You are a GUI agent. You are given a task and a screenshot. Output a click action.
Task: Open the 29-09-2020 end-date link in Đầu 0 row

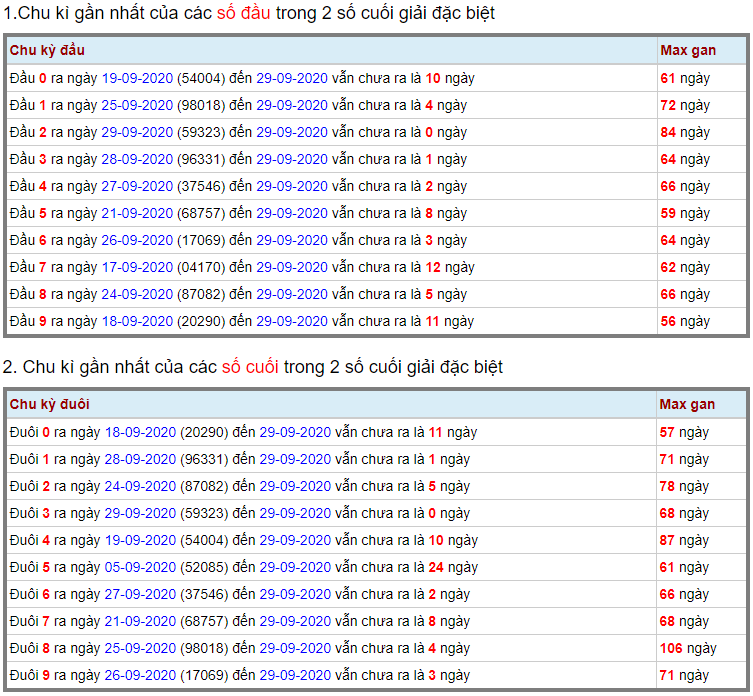(292, 78)
